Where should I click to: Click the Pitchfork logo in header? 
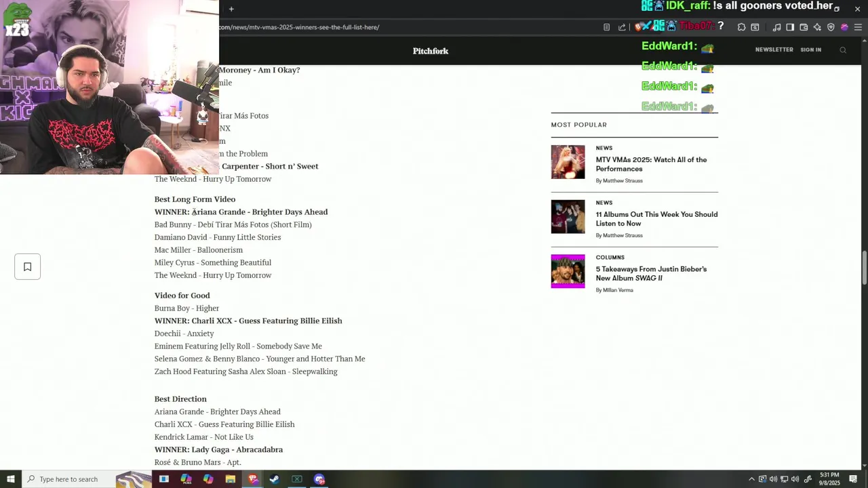(431, 51)
